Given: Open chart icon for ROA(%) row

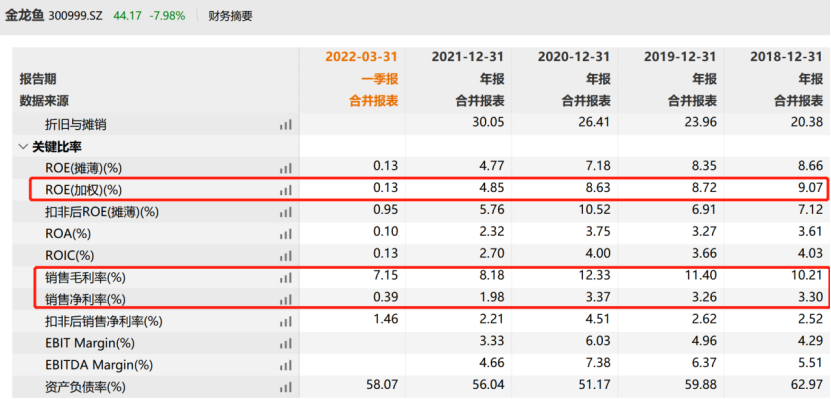Looking at the screenshot, I should pyautogui.click(x=286, y=234).
